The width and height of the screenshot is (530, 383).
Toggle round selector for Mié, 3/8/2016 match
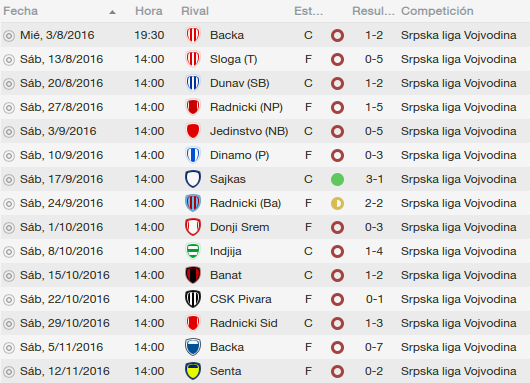tap(9, 35)
